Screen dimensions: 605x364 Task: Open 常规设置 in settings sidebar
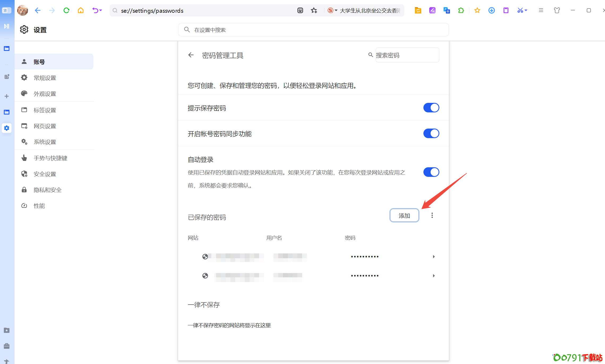(45, 78)
